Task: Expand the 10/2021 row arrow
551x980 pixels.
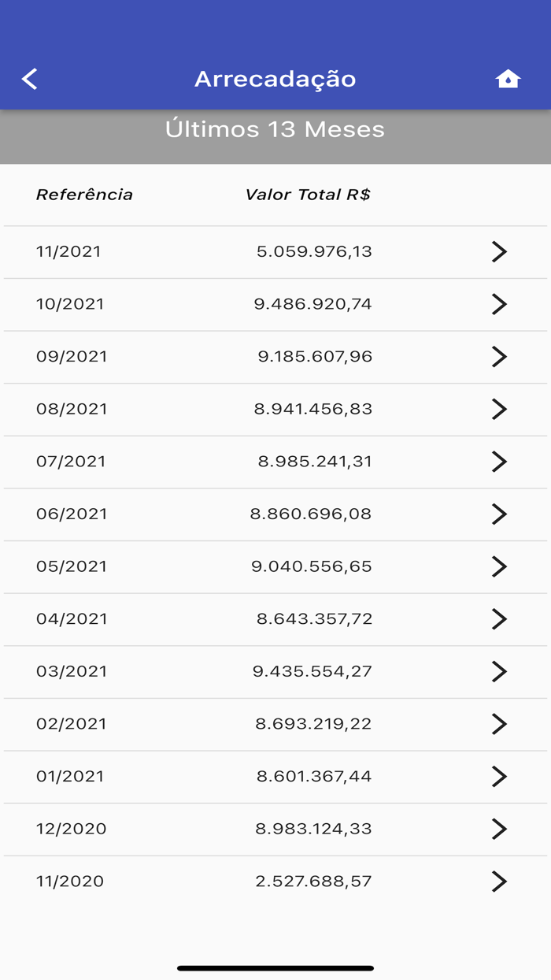Action: 499,304
